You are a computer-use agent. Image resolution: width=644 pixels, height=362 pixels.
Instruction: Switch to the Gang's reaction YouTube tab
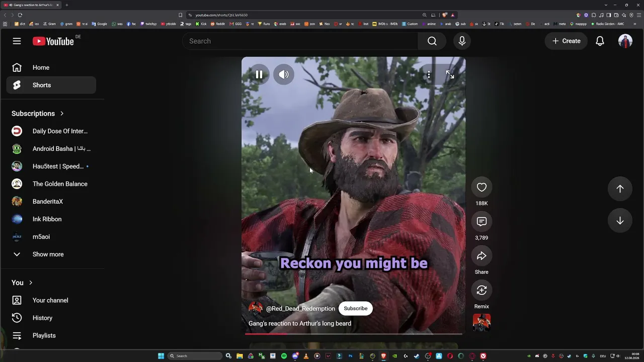click(x=32, y=5)
